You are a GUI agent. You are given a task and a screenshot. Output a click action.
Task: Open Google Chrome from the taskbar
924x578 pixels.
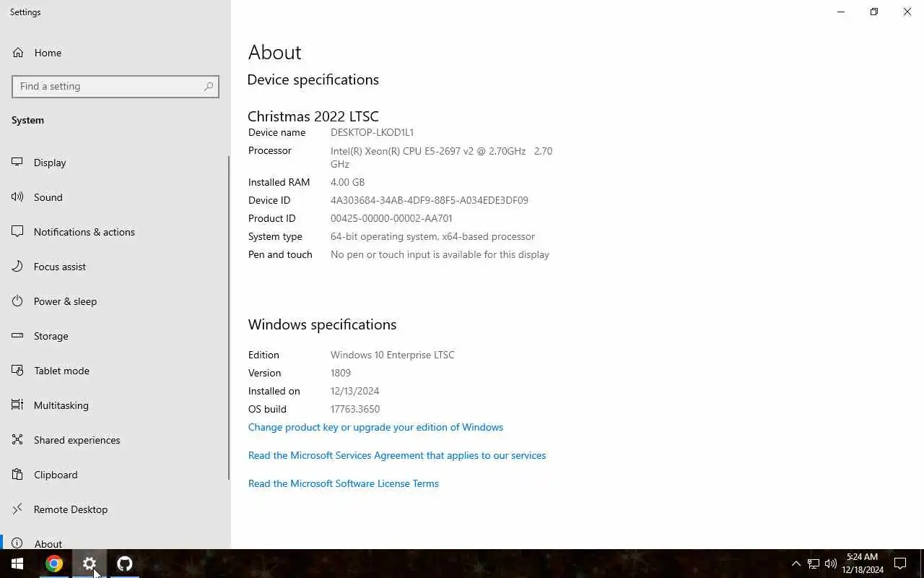pos(54,564)
